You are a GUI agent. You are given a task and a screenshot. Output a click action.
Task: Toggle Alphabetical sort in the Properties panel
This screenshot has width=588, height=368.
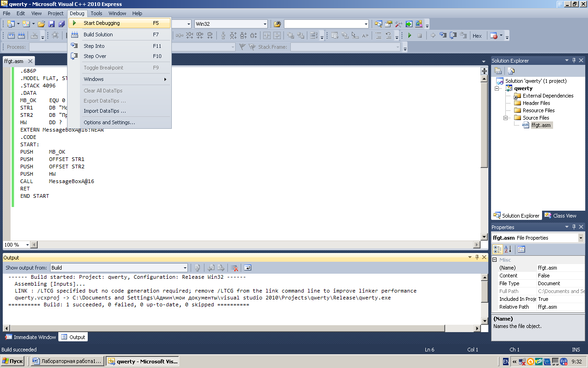coord(508,249)
